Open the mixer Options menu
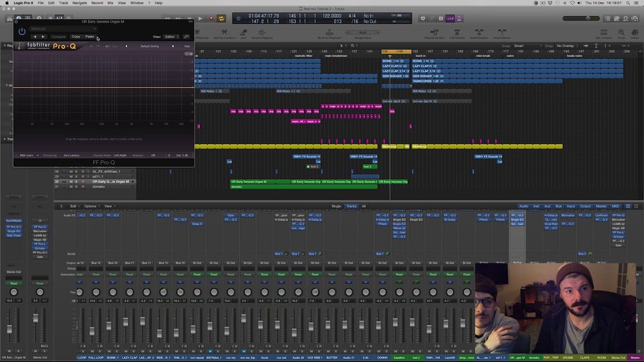 click(x=91, y=206)
